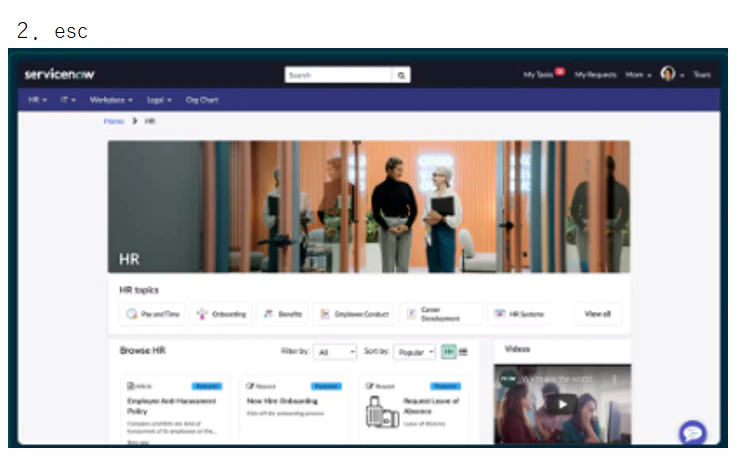Click the user avatar photo
Image resolution: width=739 pixels, height=459 pixels.
click(x=668, y=74)
